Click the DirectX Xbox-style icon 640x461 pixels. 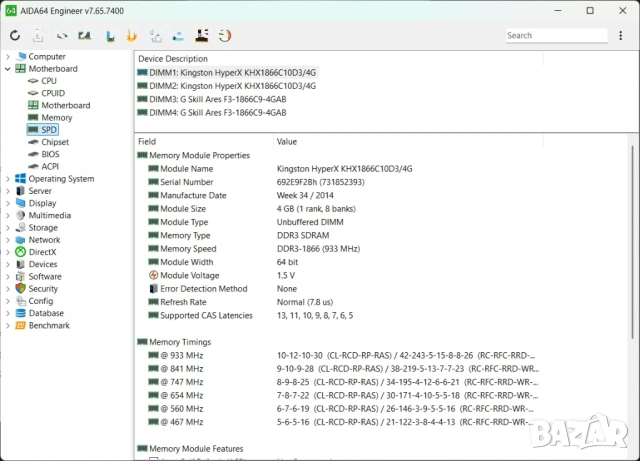pyautogui.click(x=20, y=252)
